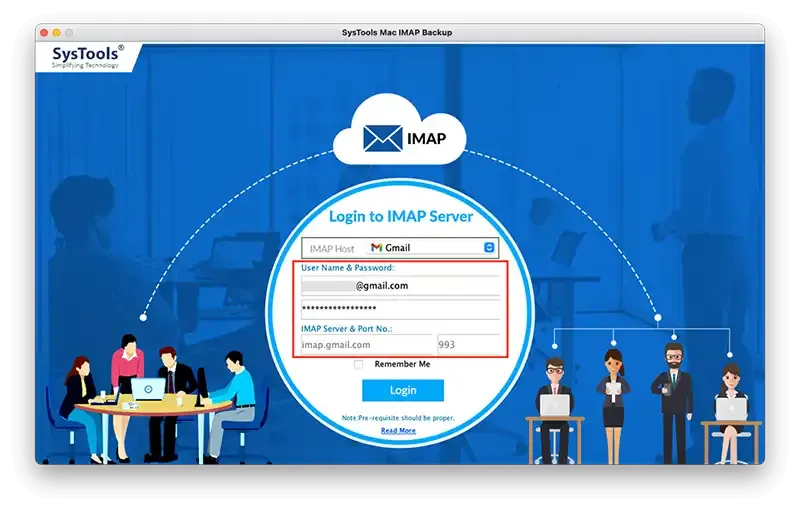Click the IMAP cloud envelope icon
Viewport: 800px width, 511px height.
point(383,138)
